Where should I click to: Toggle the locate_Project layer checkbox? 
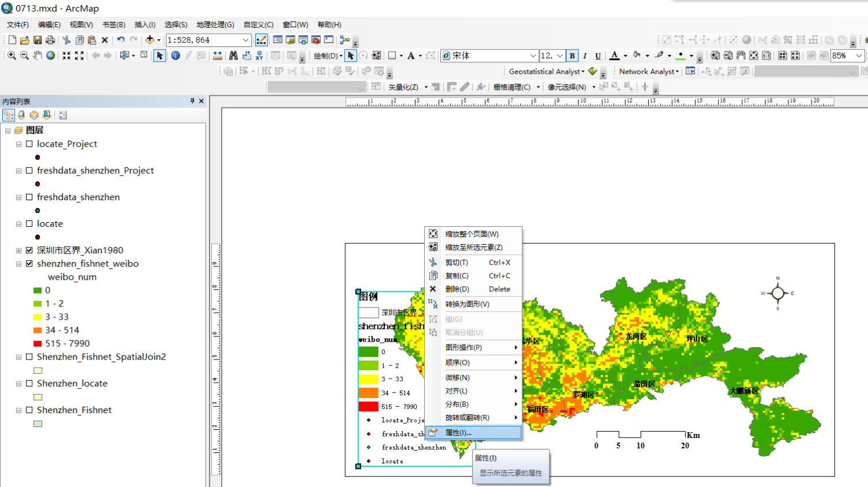point(29,144)
